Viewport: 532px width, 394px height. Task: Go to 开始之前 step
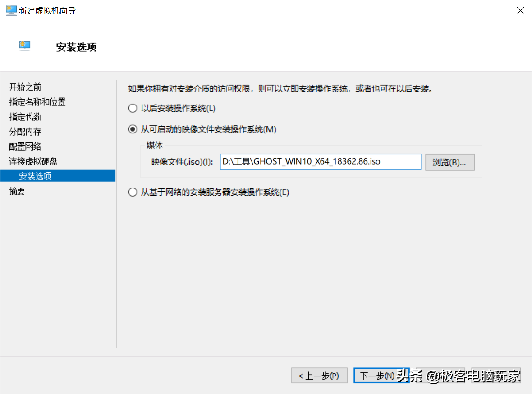coord(25,87)
